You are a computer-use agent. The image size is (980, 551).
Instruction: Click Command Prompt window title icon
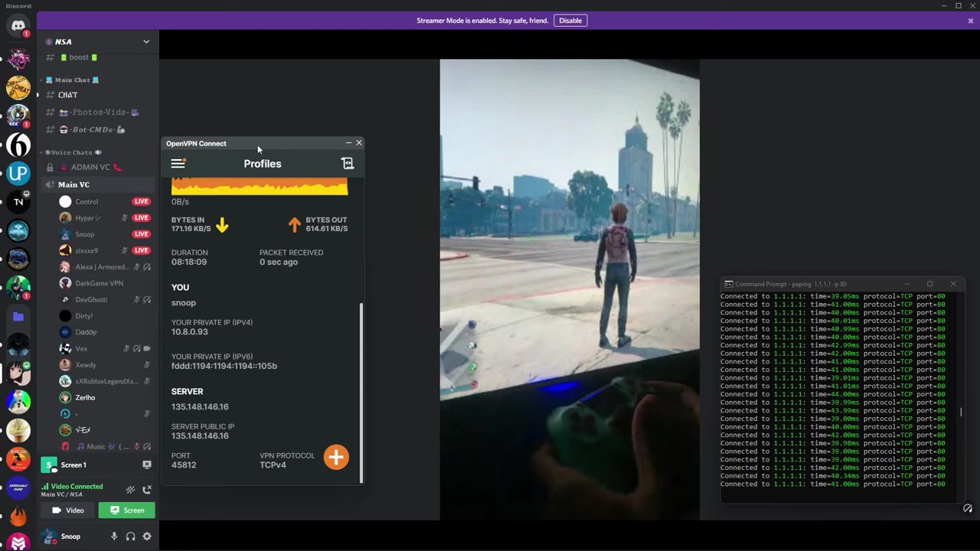[x=728, y=284]
